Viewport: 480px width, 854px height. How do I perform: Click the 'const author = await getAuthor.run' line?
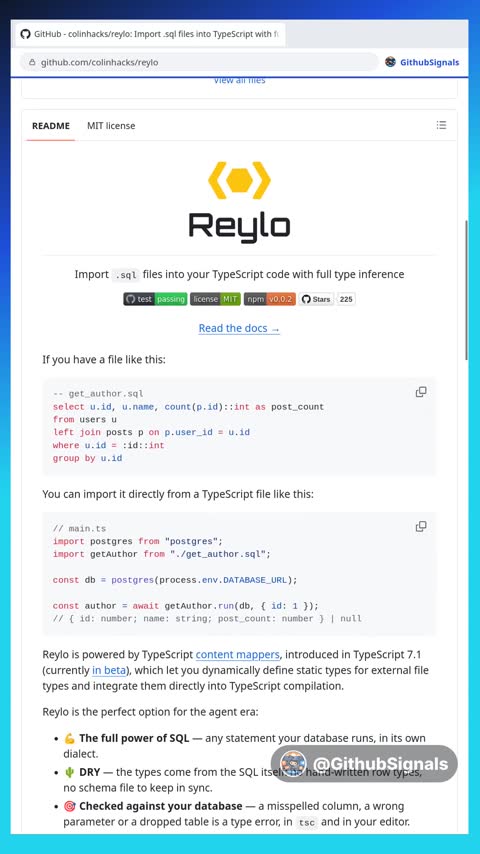pyautogui.click(x=185, y=606)
